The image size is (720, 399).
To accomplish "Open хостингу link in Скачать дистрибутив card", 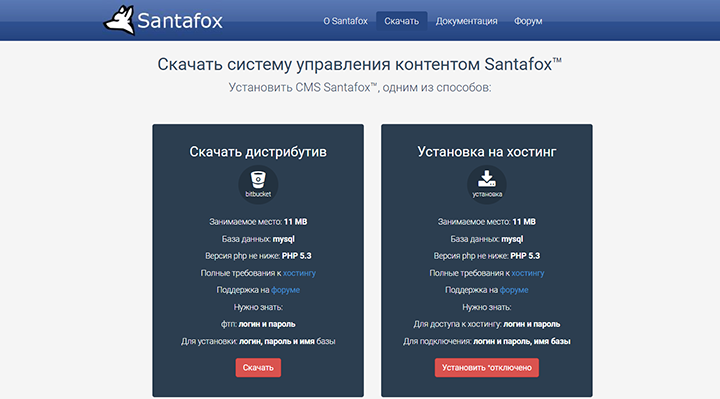I will (299, 273).
